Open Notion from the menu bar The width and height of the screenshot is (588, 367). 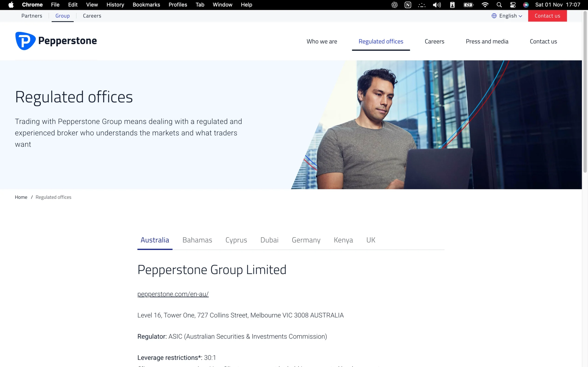pos(408,5)
